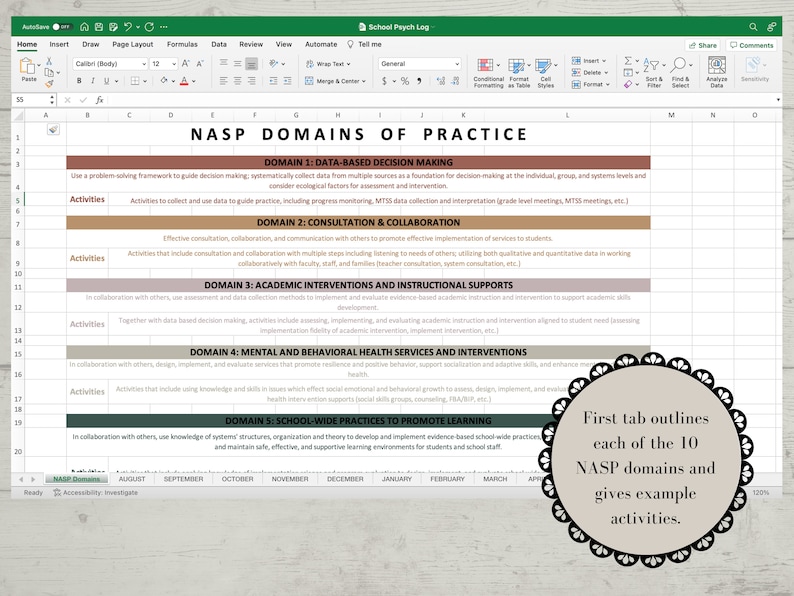Open the Delete cells dropdown
This screenshot has height=596, width=794.
tap(590, 72)
